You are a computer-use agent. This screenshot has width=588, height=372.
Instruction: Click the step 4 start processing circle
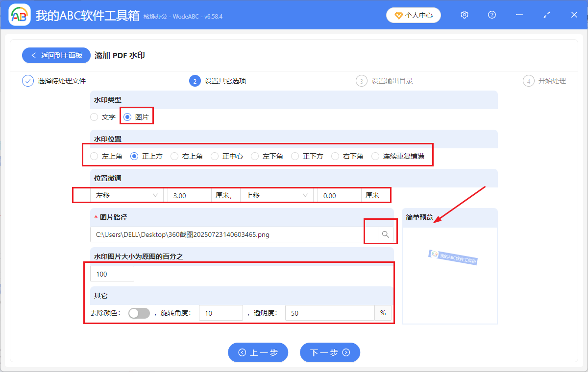[x=528, y=81]
